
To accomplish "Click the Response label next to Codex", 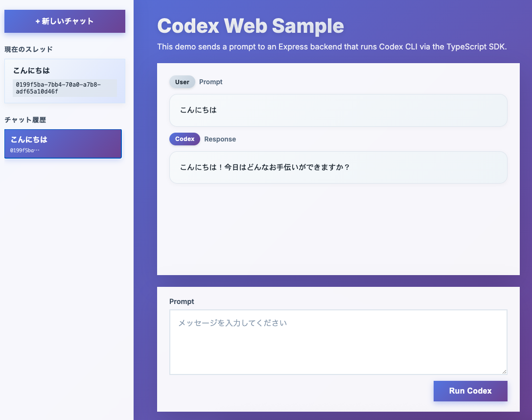I will click(x=220, y=139).
